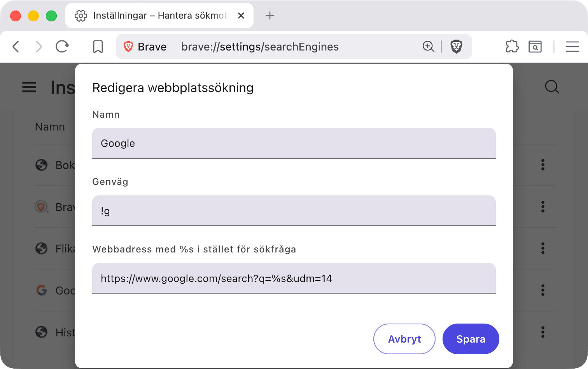Image resolution: width=588 pixels, height=369 pixels.
Task: Open settings sidebar hamburger menu
Action: 29,87
